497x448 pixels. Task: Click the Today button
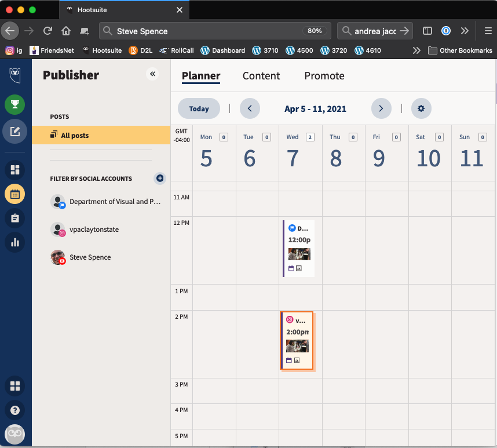tap(199, 108)
